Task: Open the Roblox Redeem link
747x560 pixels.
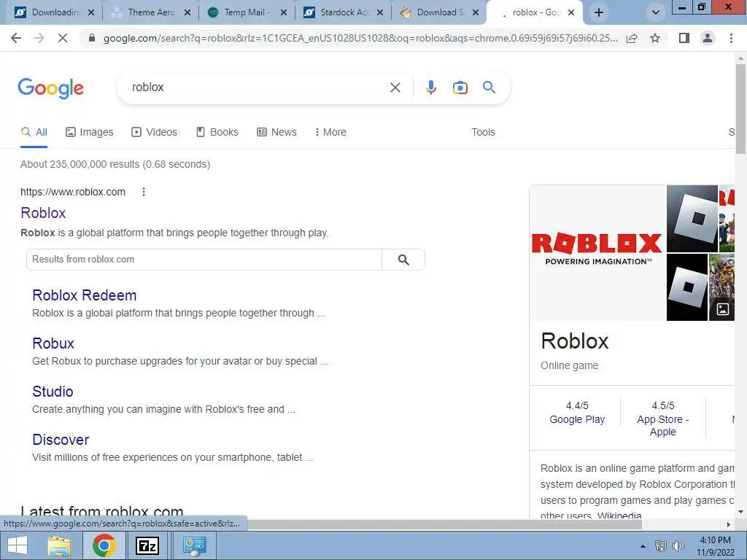Action: pyautogui.click(x=85, y=295)
